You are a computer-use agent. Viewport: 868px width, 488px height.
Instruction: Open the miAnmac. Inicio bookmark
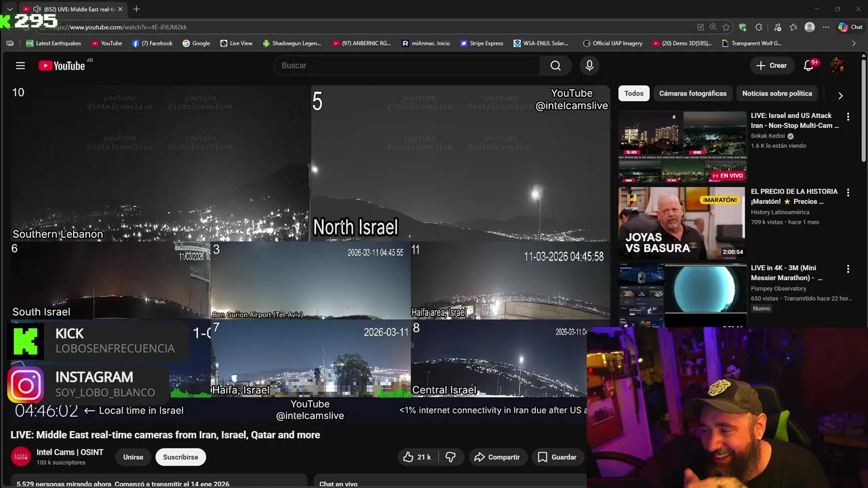click(426, 43)
